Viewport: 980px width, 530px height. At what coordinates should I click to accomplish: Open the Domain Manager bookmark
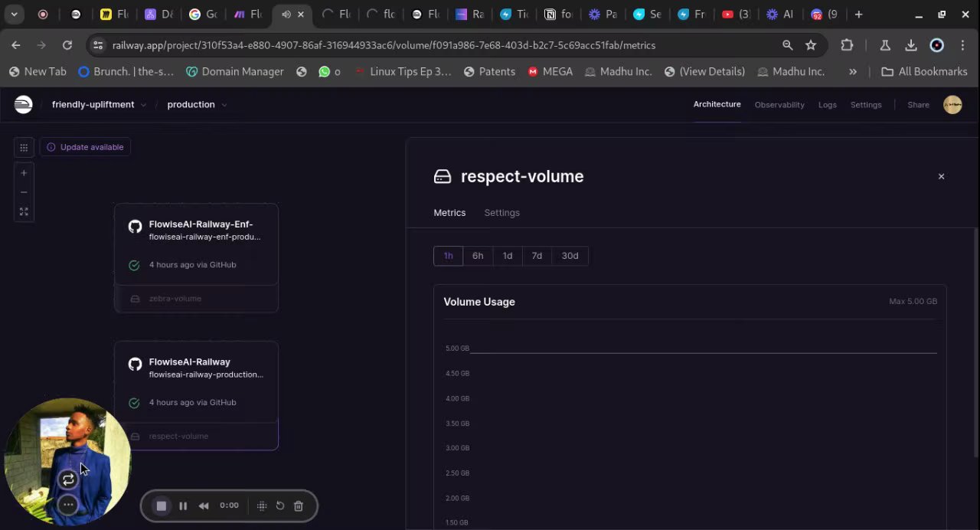click(x=234, y=71)
